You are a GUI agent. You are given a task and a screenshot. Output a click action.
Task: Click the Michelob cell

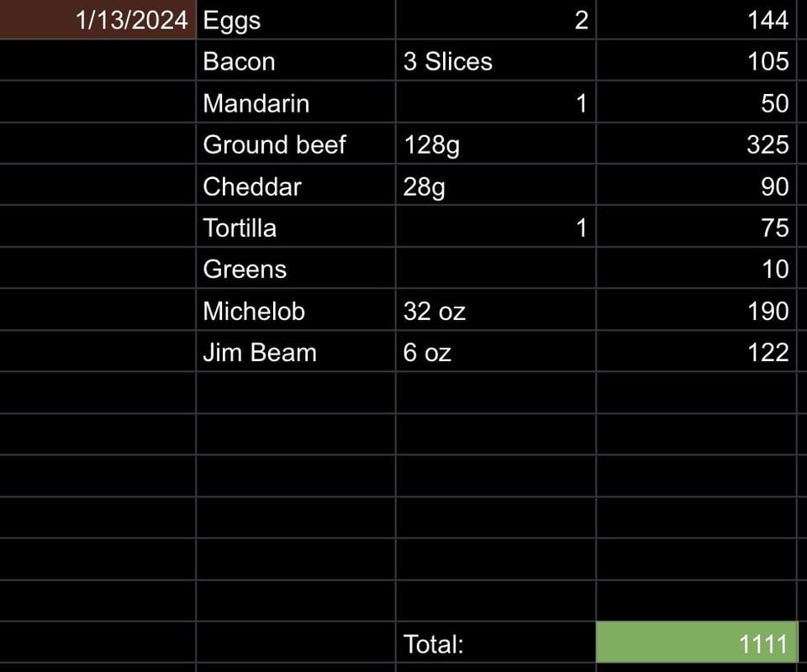[296, 310]
